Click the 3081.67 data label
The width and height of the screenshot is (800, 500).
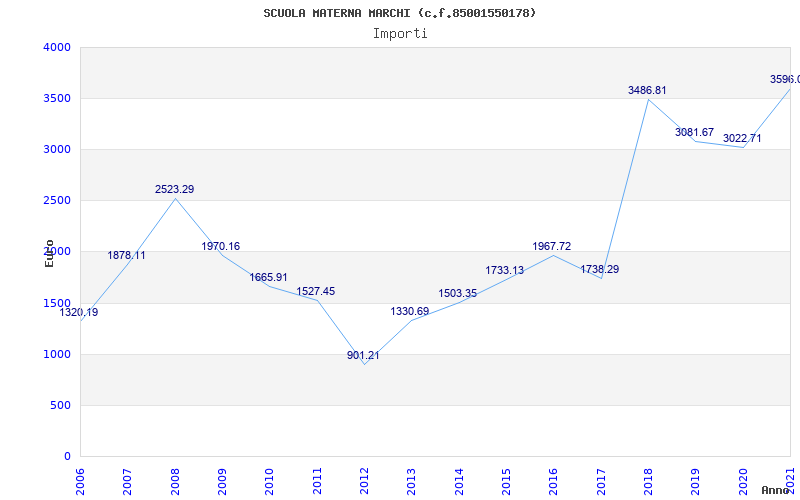[694, 133]
